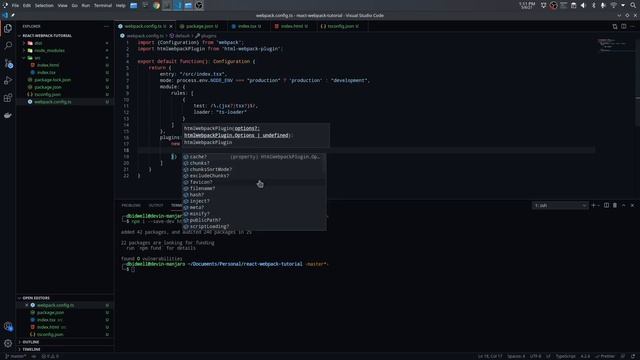
Task: Open the Run menu
Action: [x=86, y=5]
